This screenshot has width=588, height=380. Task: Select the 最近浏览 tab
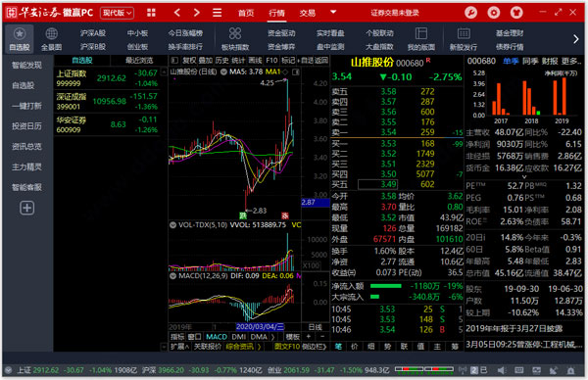click(139, 61)
